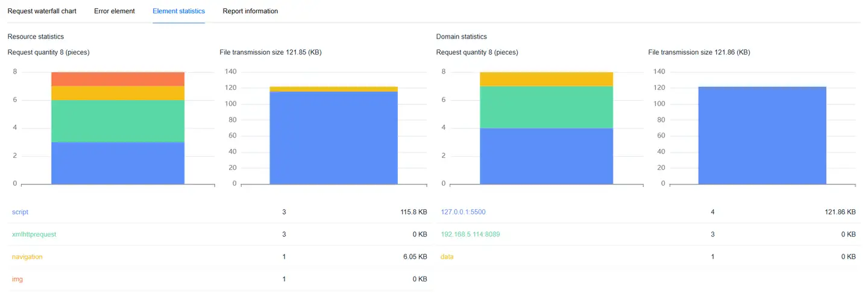Select the 192.168.5.114:8089 domain entry
Viewport: 868px width, 305px height.
pyautogui.click(x=470, y=234)
